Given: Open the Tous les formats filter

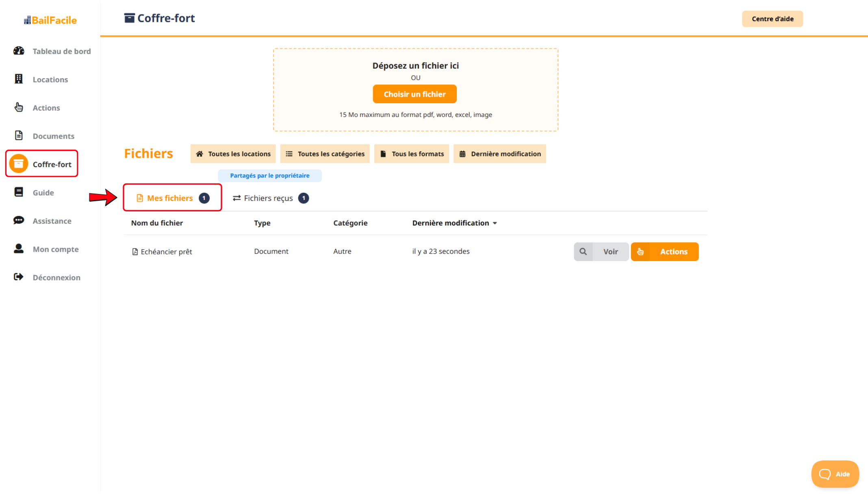Looking at the screenshot, I should coord(411,154).
